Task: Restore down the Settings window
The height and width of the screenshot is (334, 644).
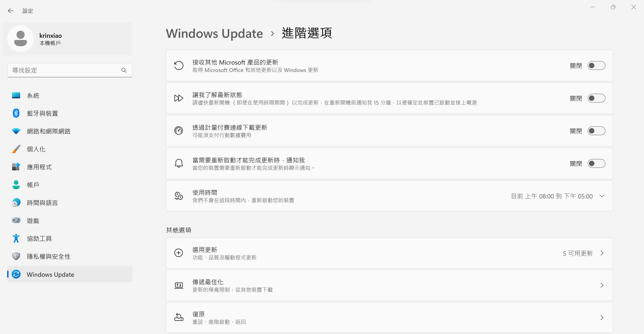Action: (613, 7)
